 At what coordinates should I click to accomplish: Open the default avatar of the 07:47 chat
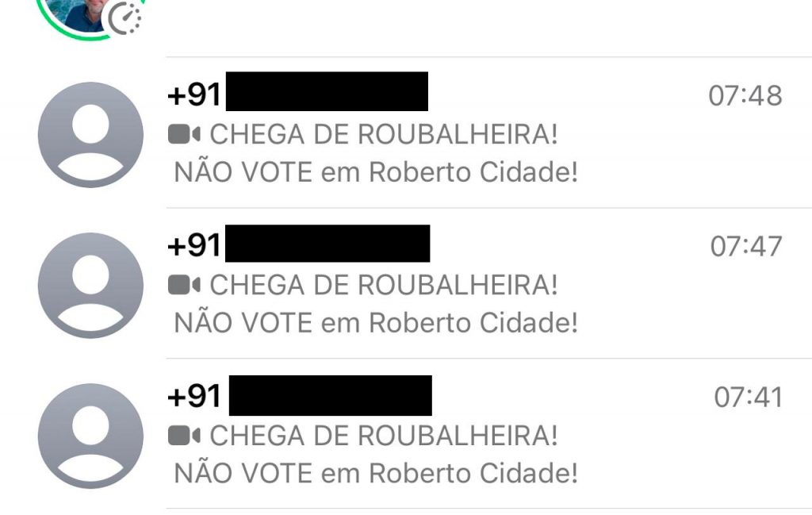click(x=90, y=286)
